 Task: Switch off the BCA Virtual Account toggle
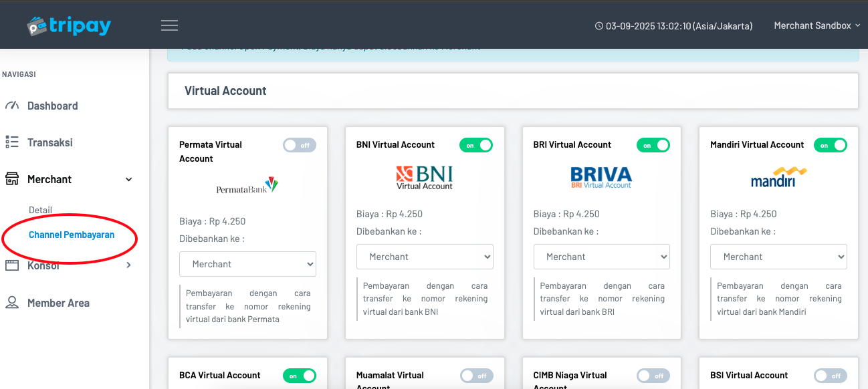(x=299, y=376)
